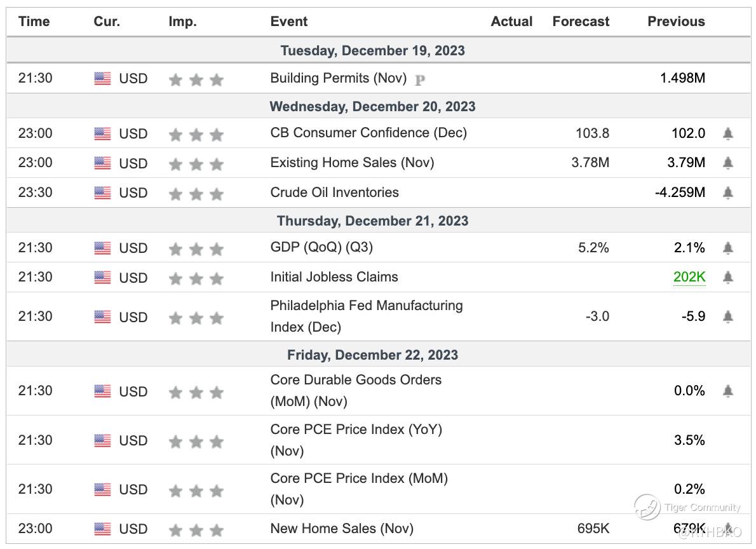Toggle alert bell for GDP (QoQ) row

pos(728,248)
